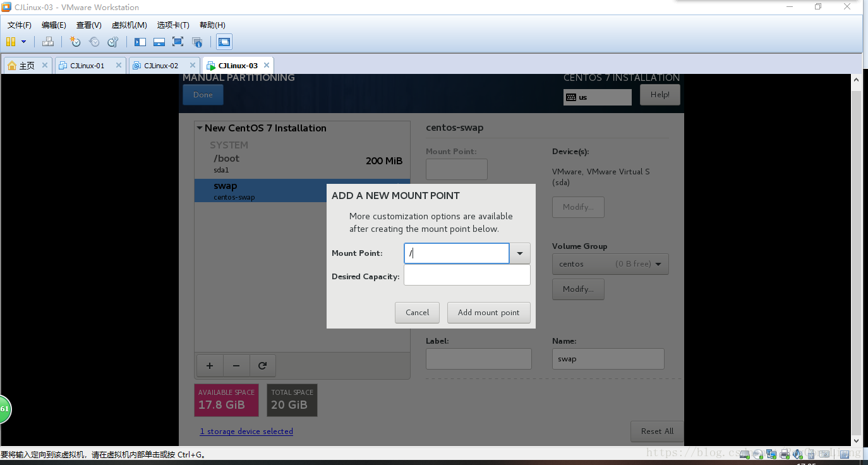This screenshot has width=868, height=465.
Task: Click the yellow pause VM icon
Action: pyautogui.click(x=11, y=42)
